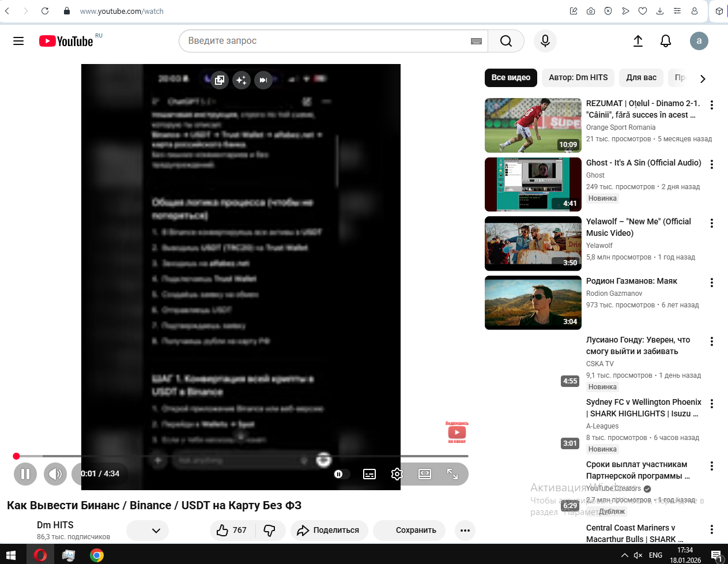Open the notifications bell

[x=666, y=41]
